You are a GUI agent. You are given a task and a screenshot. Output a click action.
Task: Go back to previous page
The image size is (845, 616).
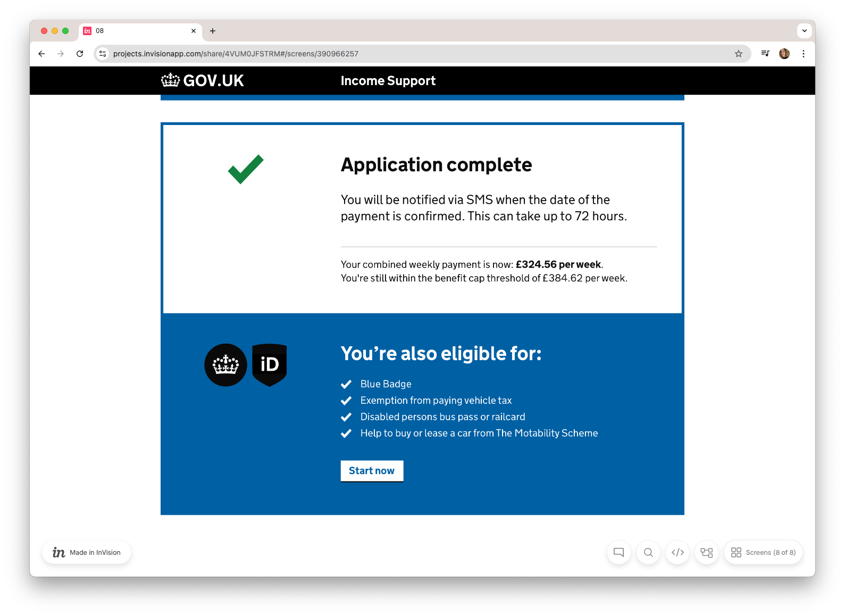point(41,54)
